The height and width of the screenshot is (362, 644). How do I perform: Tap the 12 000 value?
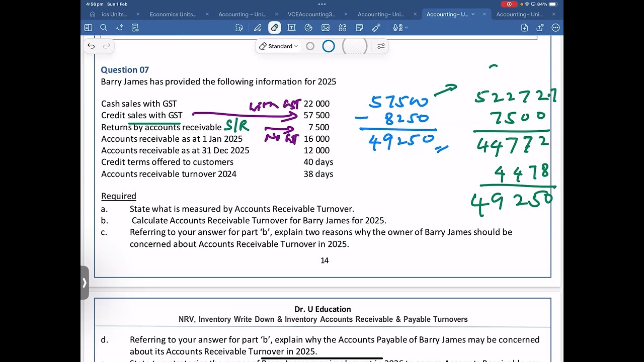click(316, 150)
